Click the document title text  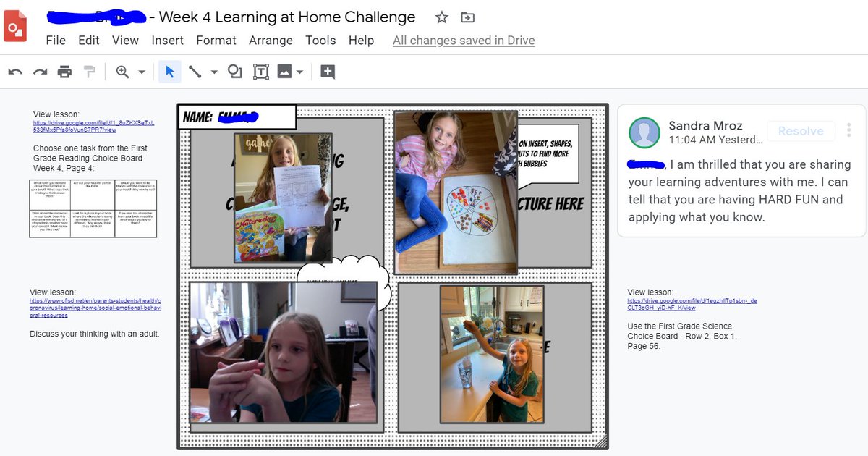coord(231,17)
